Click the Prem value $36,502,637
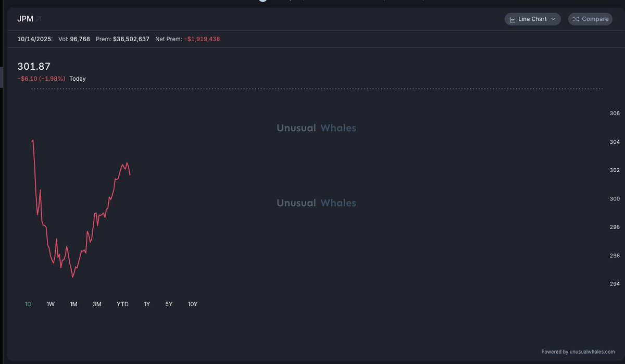Viewport: 625px width, 364px height. click(x=131, y=39)
